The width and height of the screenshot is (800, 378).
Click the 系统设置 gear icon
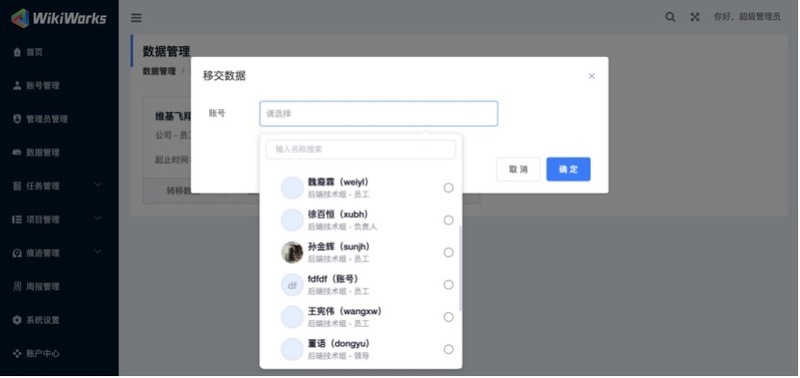17,320
